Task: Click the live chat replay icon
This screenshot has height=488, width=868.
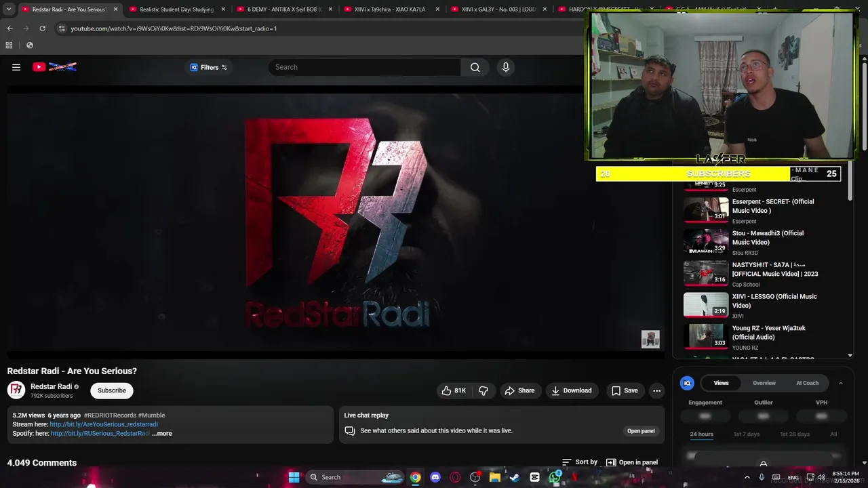Action: [350, 430]
